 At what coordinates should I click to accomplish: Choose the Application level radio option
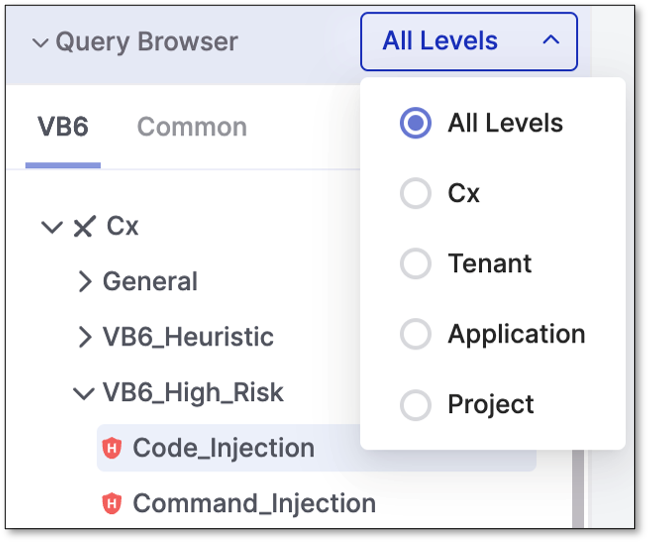click(415, 334)
